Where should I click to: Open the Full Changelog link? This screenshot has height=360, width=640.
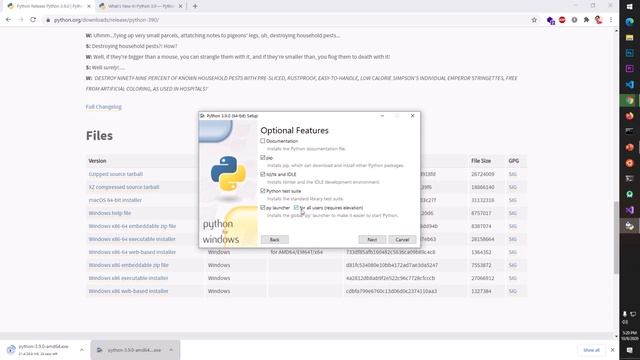[104, 107]
